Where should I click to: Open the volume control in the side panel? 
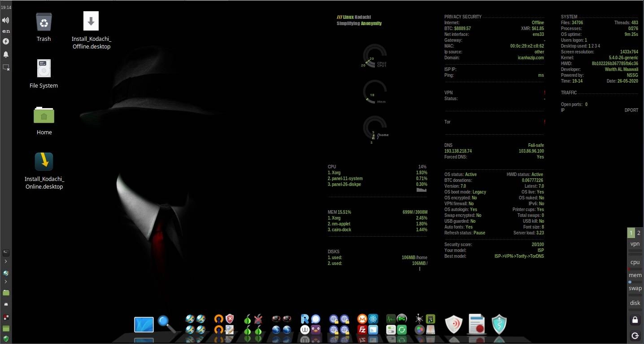[x=6, y=20]
